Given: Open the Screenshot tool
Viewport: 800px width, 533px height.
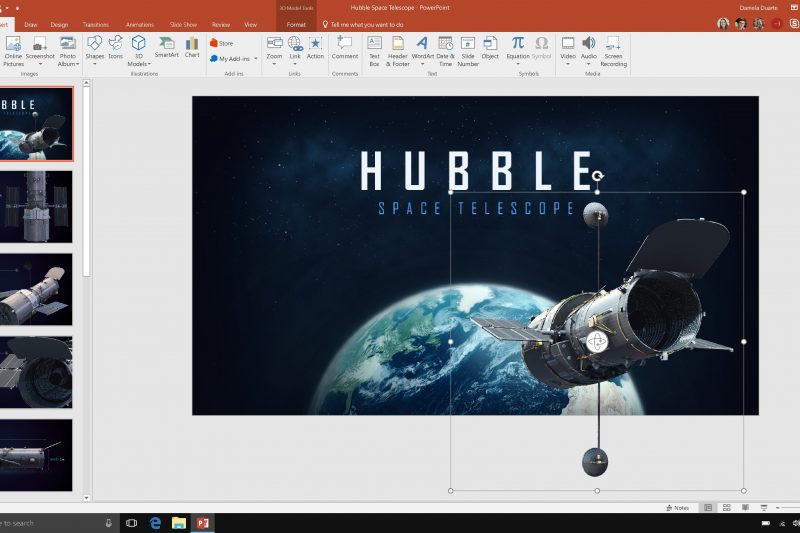Looking at the screenshot, I should click(40, 48).
